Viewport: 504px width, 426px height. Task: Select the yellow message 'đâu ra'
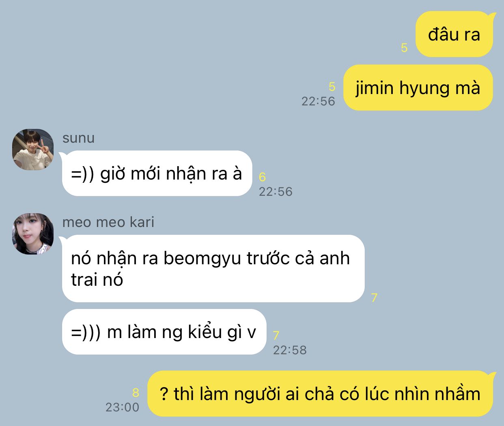click(454, 34)
